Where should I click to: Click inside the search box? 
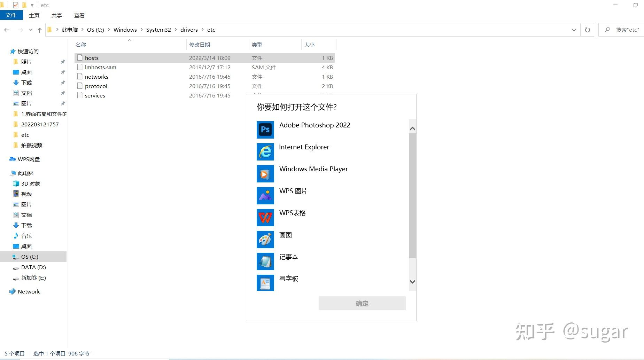click(625, 30)
